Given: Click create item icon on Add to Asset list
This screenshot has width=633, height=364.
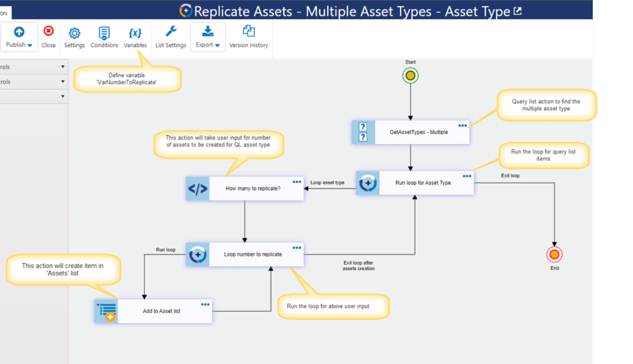Looking at the screenshot, I should [x=106, y=311].
